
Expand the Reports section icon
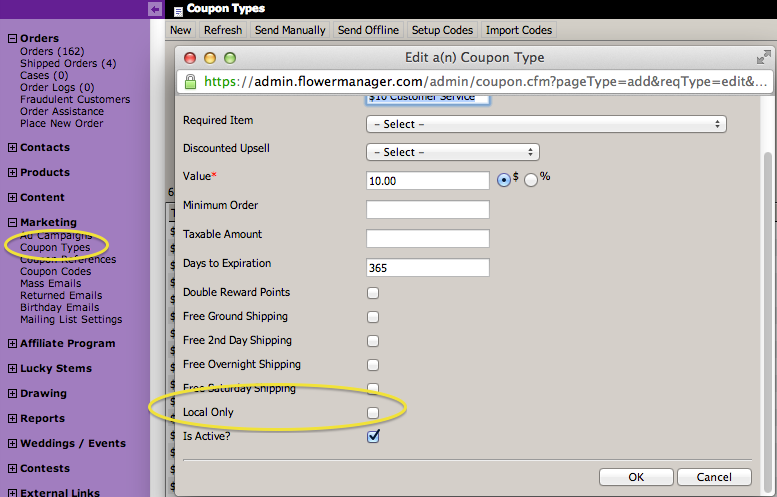tap(12, 419)
